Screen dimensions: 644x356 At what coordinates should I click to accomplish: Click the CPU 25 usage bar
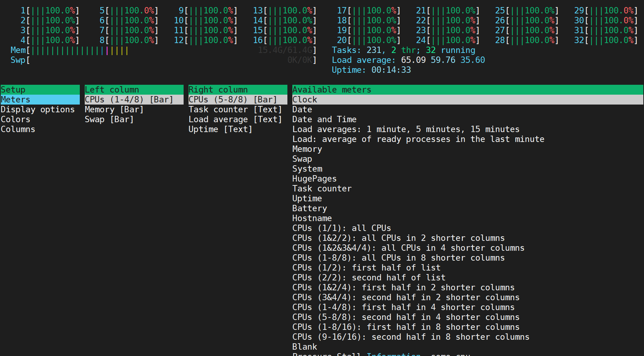[x=527, y=11]
